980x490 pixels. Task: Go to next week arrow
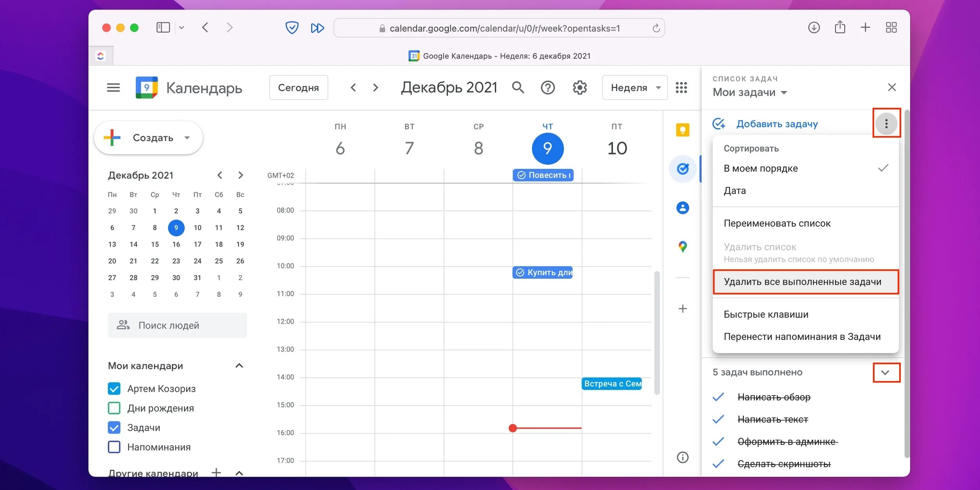pos(376,87)
